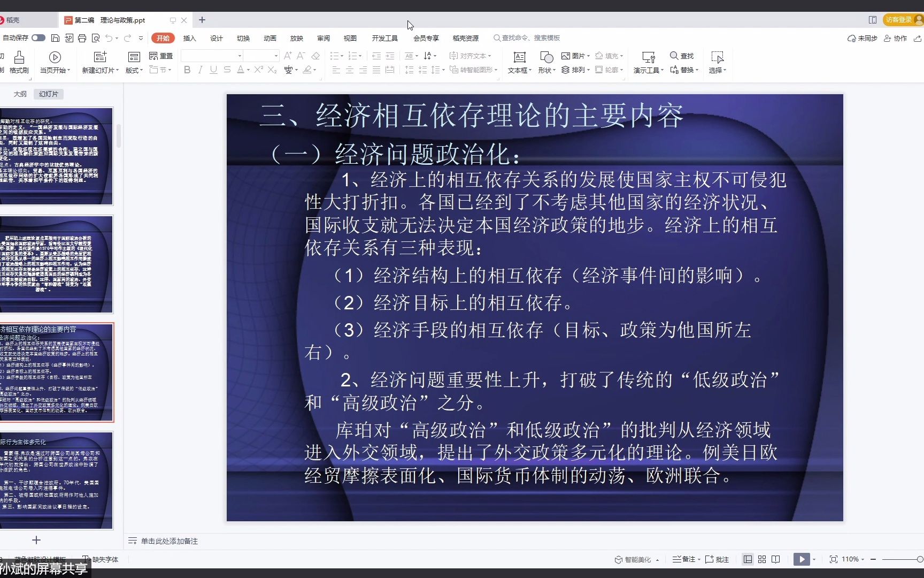Switch to the Animation (动画) tab

coord(270,38)
